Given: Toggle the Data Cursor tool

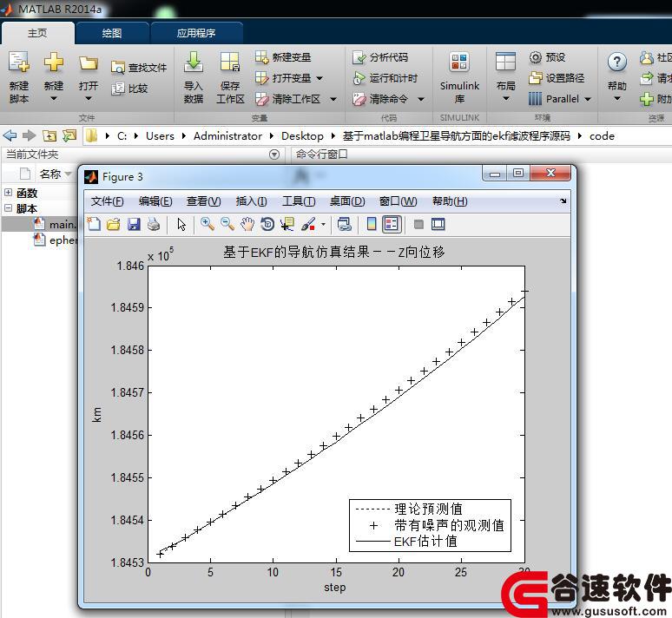Looking at the screenshot, I should [287, 224].
